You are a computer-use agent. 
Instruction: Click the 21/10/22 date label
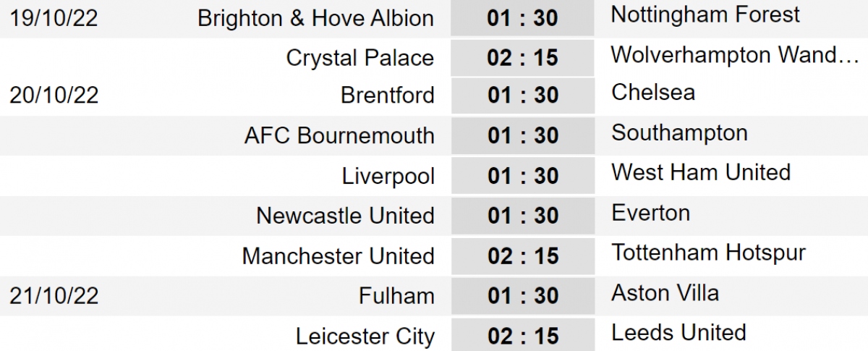pyautogui.click(x=54, y=296)
